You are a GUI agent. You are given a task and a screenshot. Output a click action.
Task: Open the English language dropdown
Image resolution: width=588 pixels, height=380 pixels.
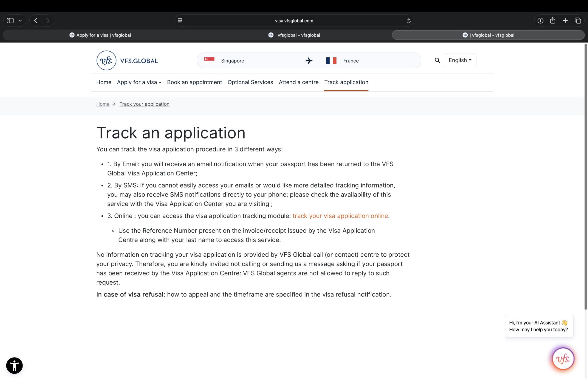(x=460, y=60)
